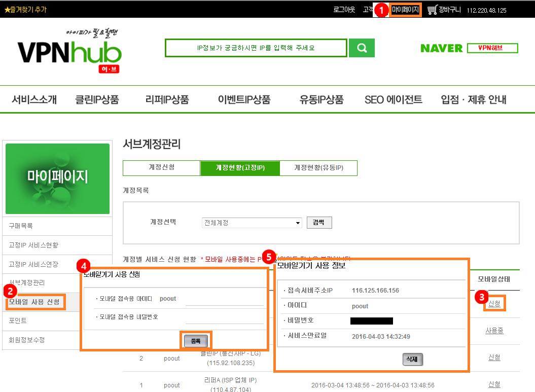This screenshot has height=392, width=535.
Task: Select 모바일 사용 신청 in sidebar
Action: point(34,302)
